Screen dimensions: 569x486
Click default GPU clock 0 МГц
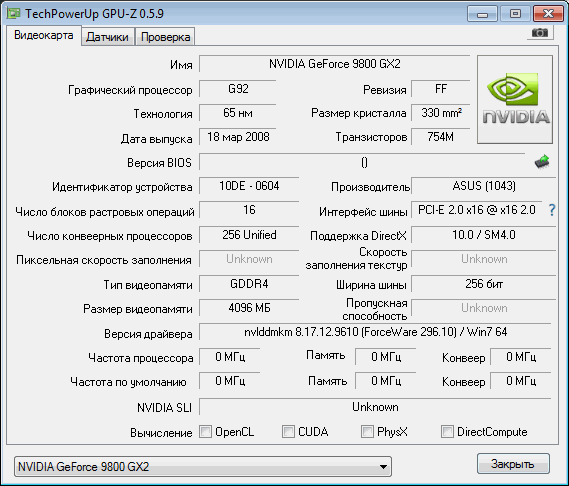click(229, 381)
